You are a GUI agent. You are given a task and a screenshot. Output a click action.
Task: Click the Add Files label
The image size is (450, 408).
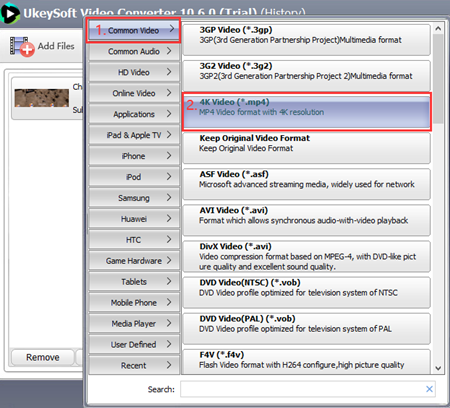tap(56, 46)
